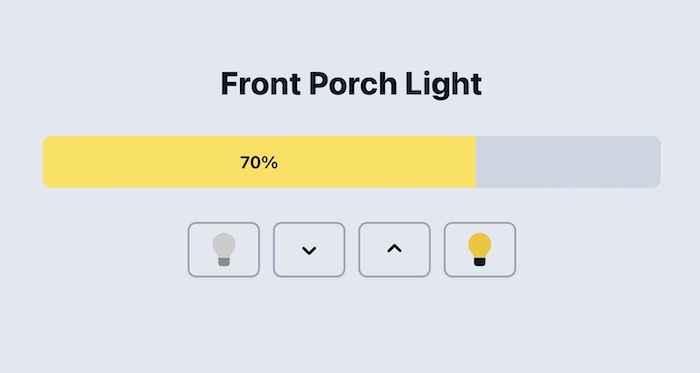Select the Front Porch Light heading
This screenshot has height=373, width=700.
coord(351,84)
